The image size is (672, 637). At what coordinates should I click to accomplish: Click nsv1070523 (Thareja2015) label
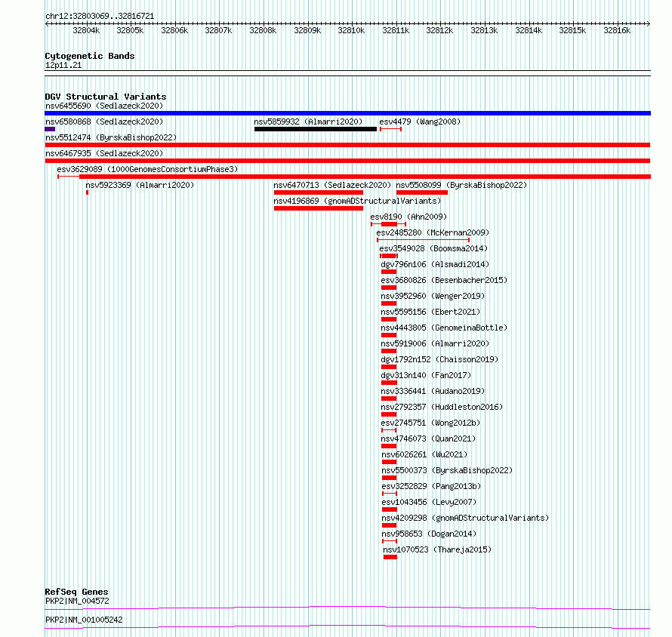437,549
